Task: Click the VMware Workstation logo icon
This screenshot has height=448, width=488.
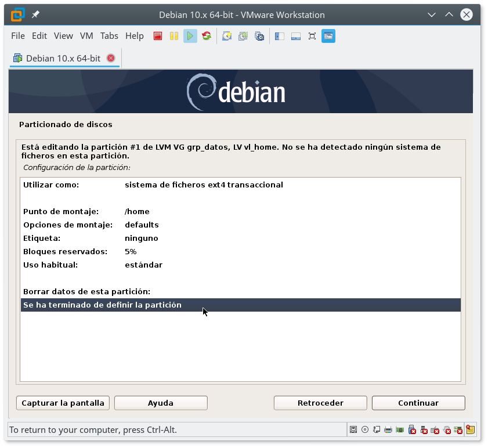Action: tap(18, 15)
